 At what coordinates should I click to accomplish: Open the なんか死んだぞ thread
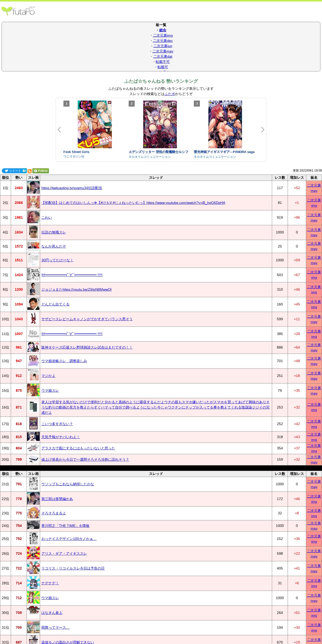pos(54,246)
